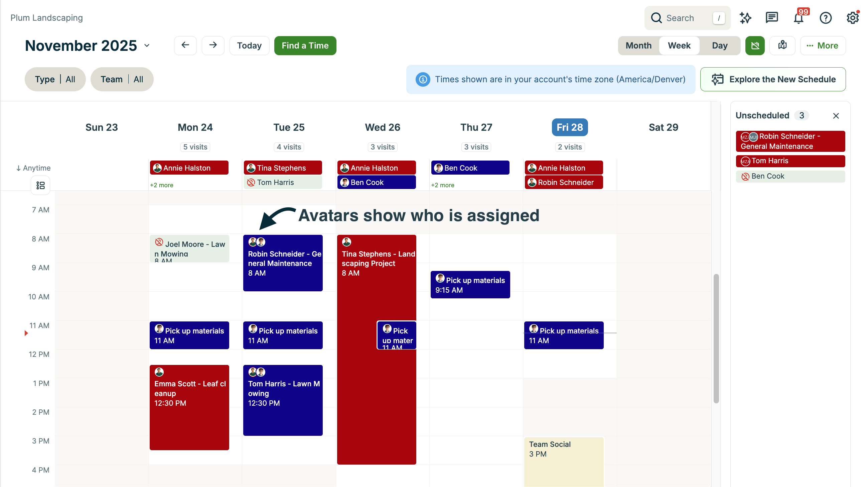Open the November 2025 date dropdown
Viewport: 868px width, 487px height.
[147, 45]
